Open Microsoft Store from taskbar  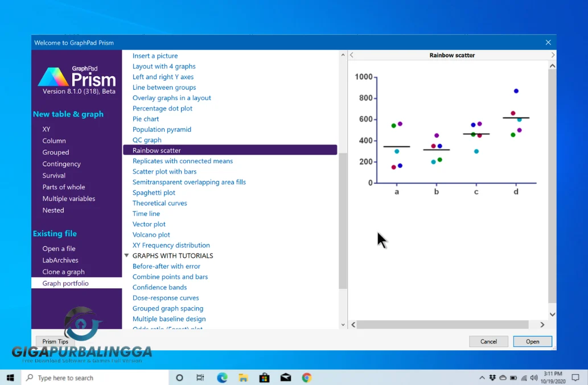264,378
